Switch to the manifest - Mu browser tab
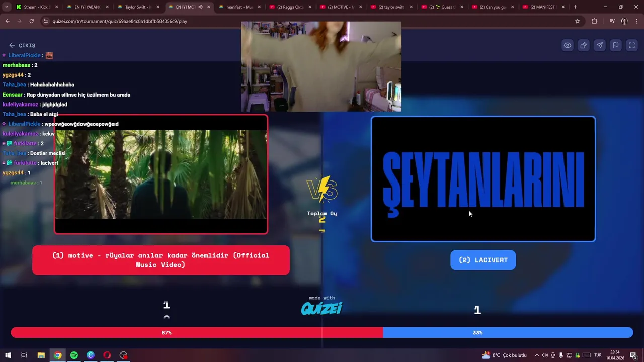The width and height of the screenshot is (644, 362). pyautogui.click(x=239, y=7)
